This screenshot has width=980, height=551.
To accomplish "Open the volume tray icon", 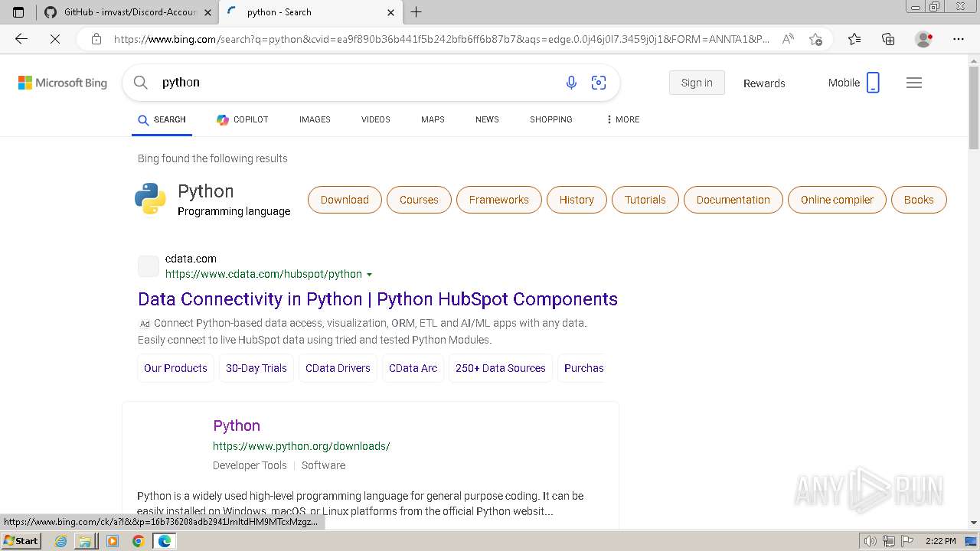I will click(x=871, y=541).
